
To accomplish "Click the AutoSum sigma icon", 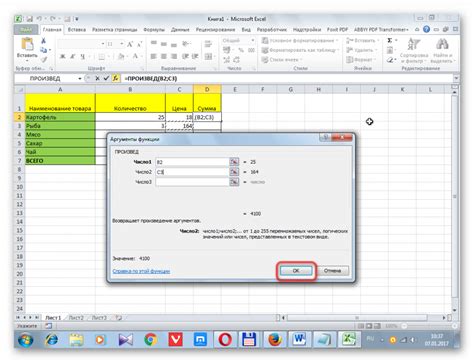I will (390, 40).
